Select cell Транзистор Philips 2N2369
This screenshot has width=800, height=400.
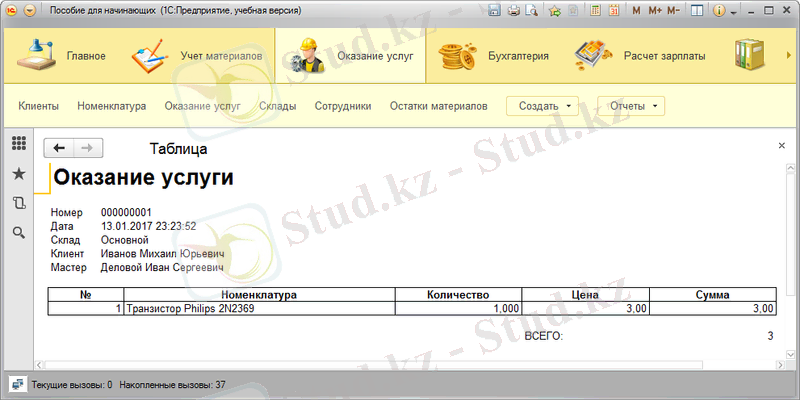click(x=260, y=309)
